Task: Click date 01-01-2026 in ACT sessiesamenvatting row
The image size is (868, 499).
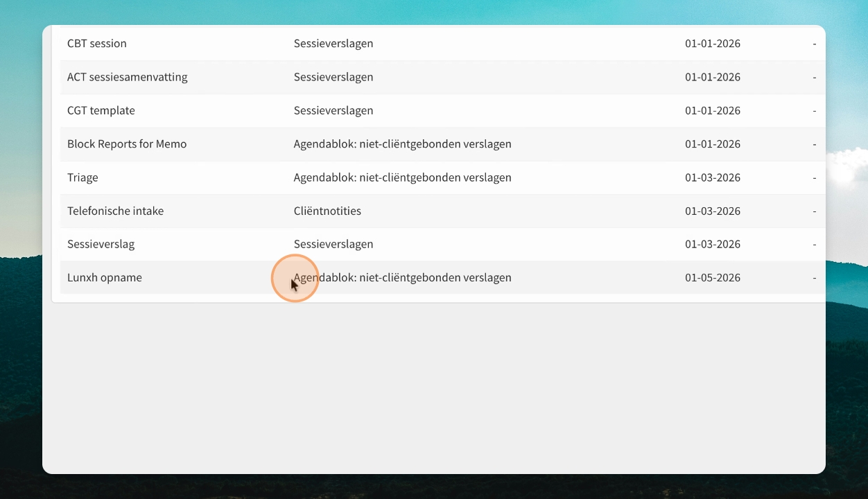Action: 713,77
